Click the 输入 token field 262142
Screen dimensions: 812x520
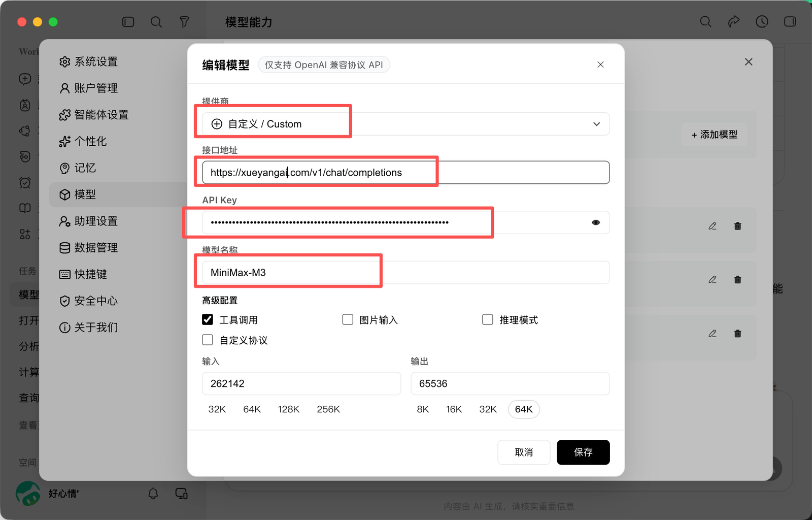(301, 383)
